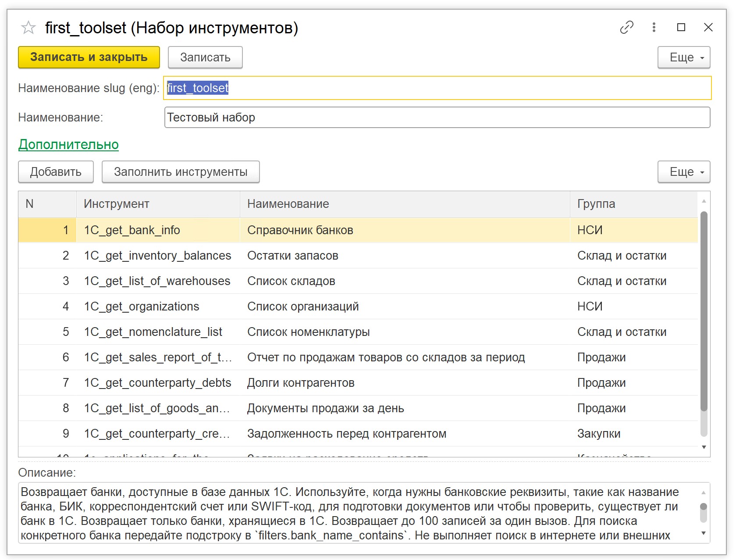Click the 'Наименование' field with 'Тестовый набор'

click(437, 118)
